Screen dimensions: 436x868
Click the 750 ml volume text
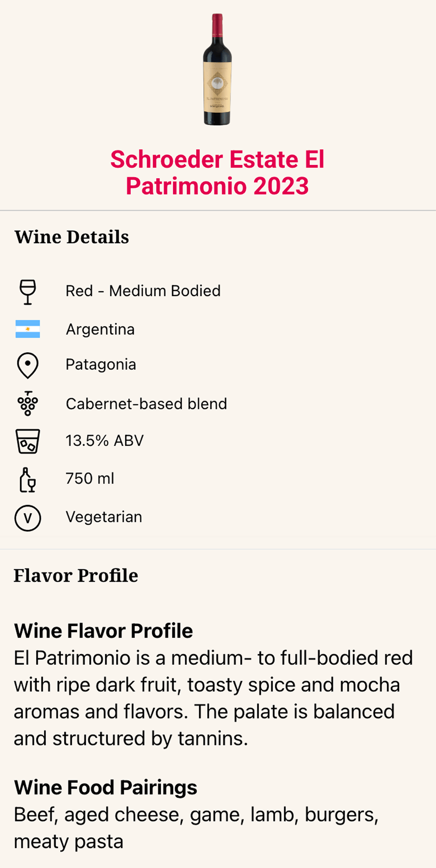pyautogui.click(x=90, y=478)
